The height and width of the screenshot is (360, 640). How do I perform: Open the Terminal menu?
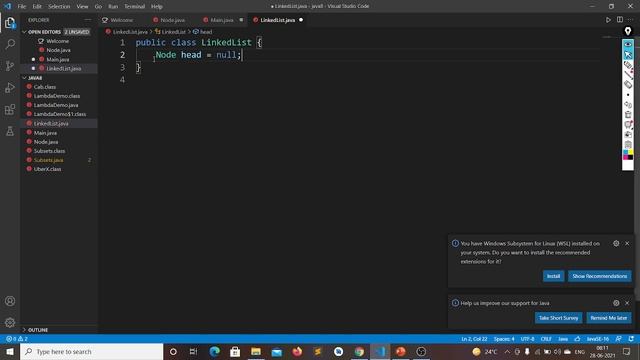[134, 6]
